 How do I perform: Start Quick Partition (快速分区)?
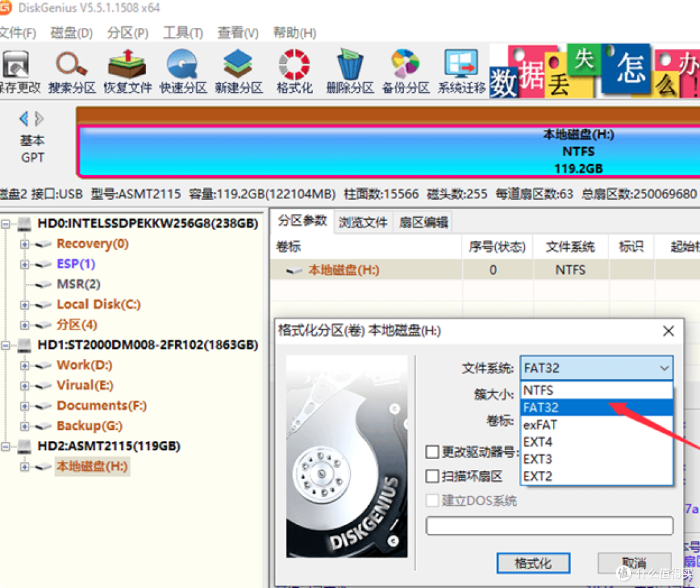183,71
